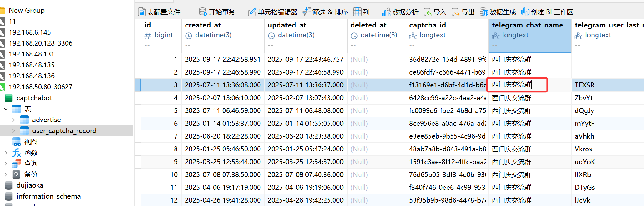Click the deleted_at column header

376,35
